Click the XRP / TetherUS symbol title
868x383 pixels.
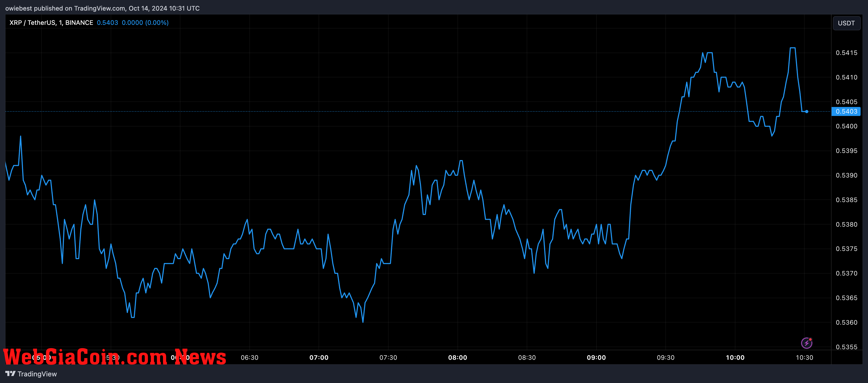coord(51,22)
